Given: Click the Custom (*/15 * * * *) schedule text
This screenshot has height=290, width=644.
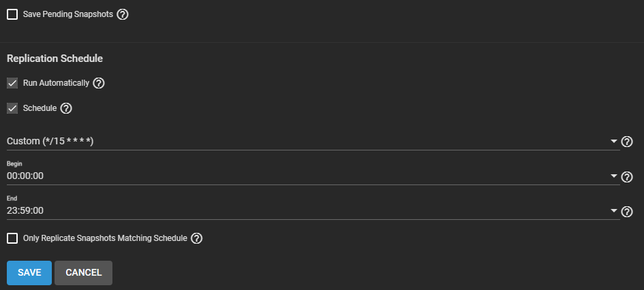Looking at the screenshot, I should (x=50, y=141).
